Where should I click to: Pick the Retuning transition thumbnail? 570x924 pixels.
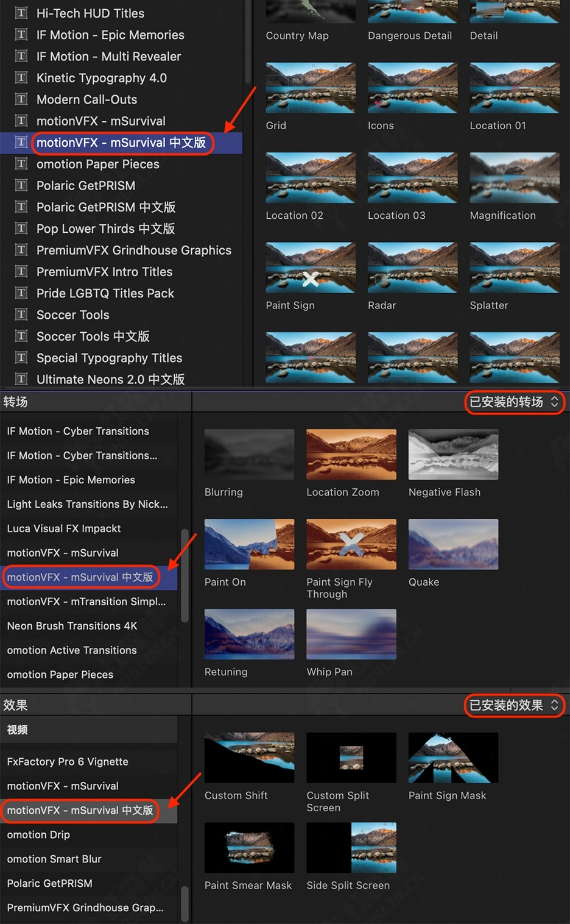tap(249, 634)
